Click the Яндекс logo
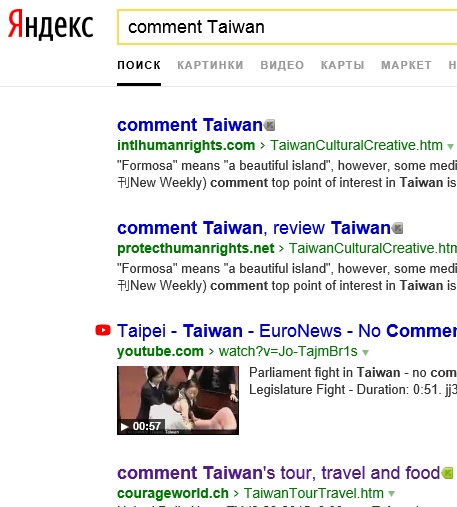Image resolution: width=457 pixels, height=507 pixels. [50, 25]
